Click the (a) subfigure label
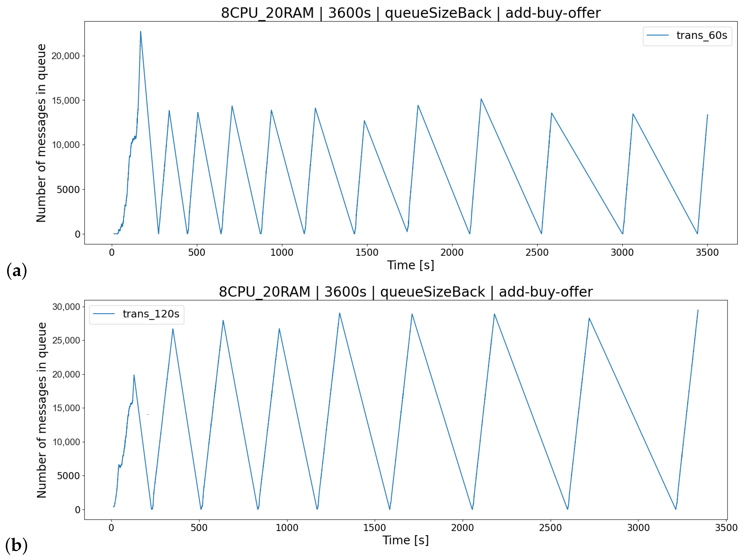 coord(16,271)
